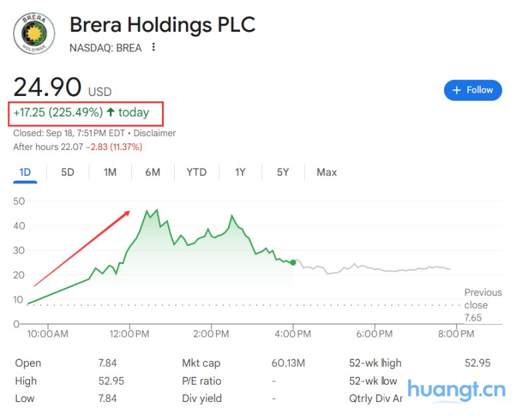The height and width of the screenshot is (420, 516).
Task: Click the Previous close 7.65 label
Action: tap(483, 305)
